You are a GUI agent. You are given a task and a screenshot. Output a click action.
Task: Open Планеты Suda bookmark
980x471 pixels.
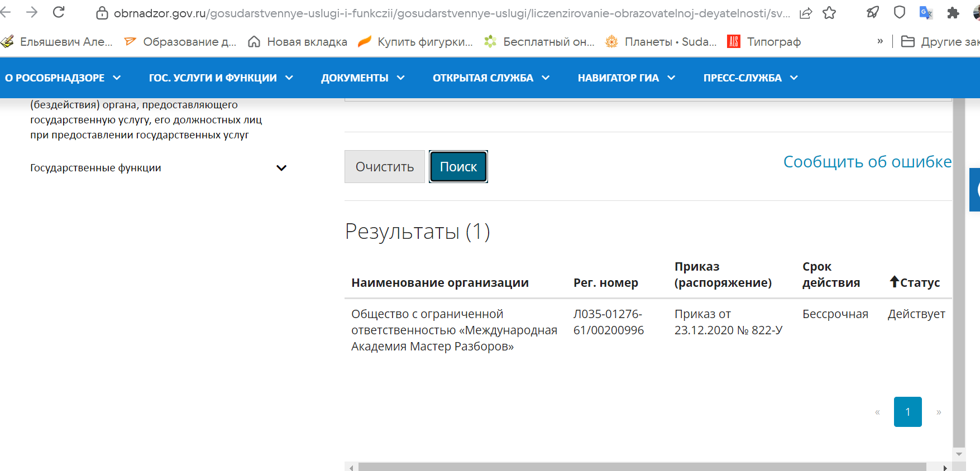pos(661,41)
